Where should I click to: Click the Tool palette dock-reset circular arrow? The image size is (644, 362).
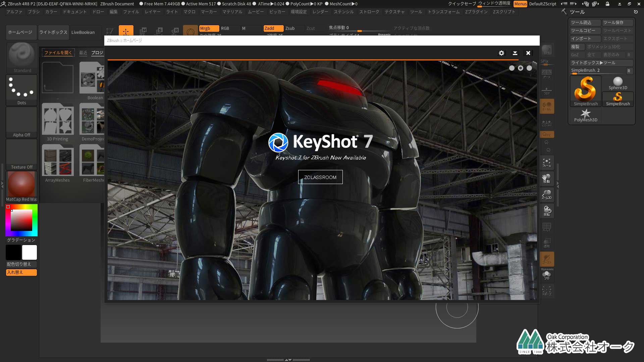point(636,12)
